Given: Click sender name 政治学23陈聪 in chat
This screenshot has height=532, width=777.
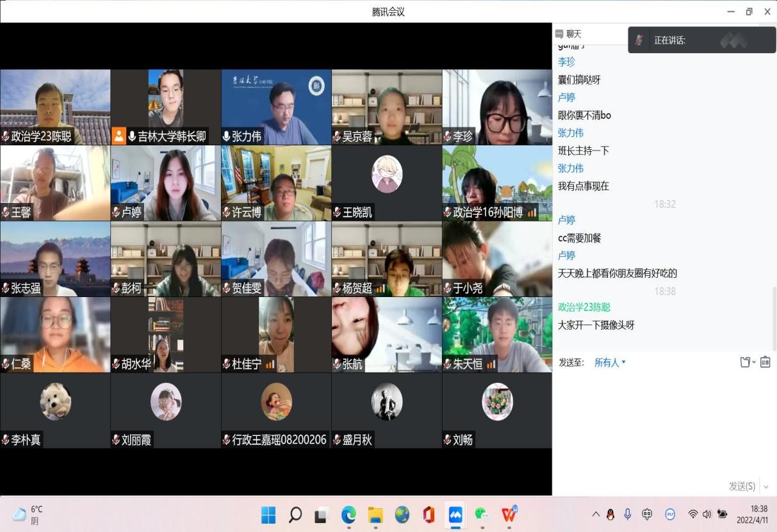Looking at the screenshot, I should pos(584,307).
